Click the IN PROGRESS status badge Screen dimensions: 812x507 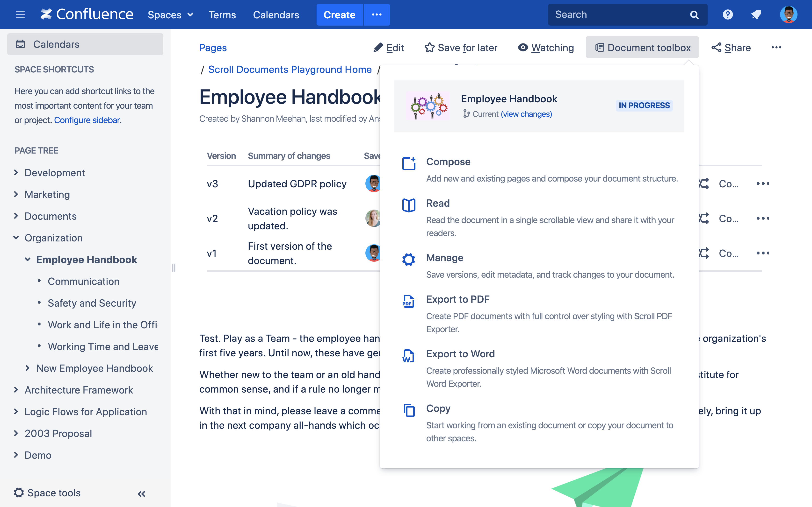coord(644,105)
